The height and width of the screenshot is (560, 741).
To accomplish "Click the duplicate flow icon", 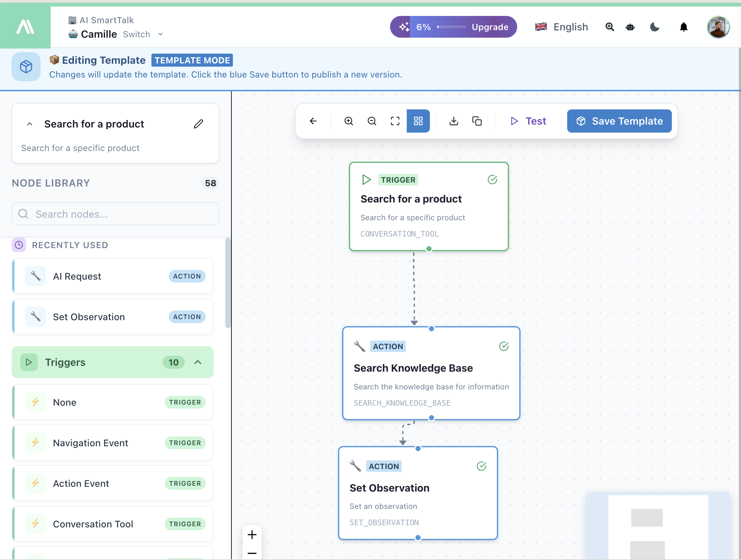I will [477, 121].
